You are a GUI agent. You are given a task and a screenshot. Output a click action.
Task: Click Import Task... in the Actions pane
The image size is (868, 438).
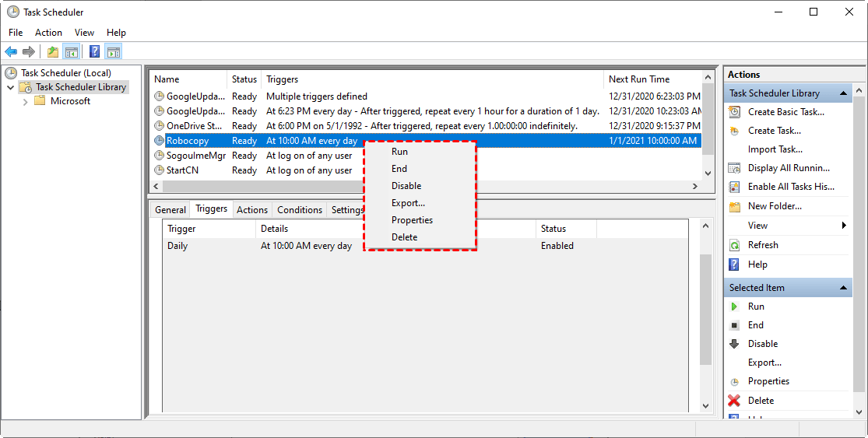point(775,149)
